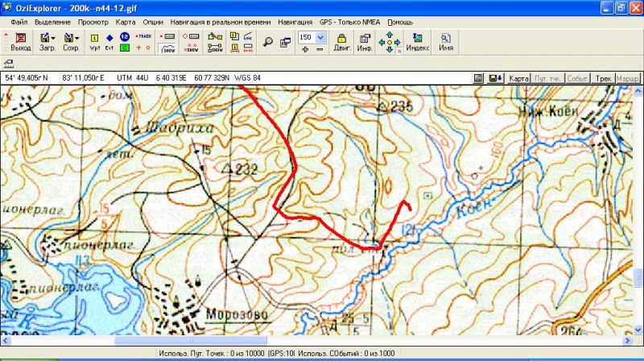644x361 pixels.
Task: Toggle the Карта button on the coordinate bar
Action: 520,78
